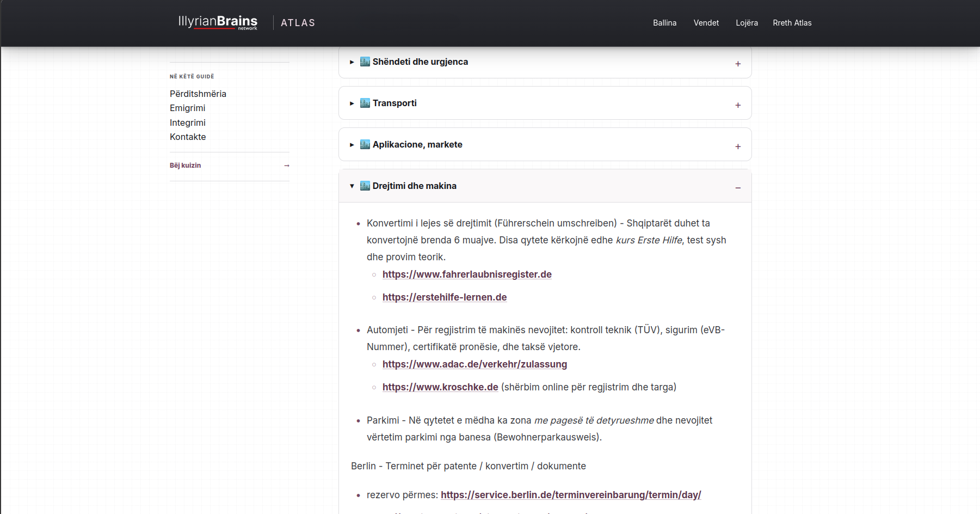980x514 pixels.
Task: Collapse the Drejtimi dhe makina triangle
Action: 352,186
